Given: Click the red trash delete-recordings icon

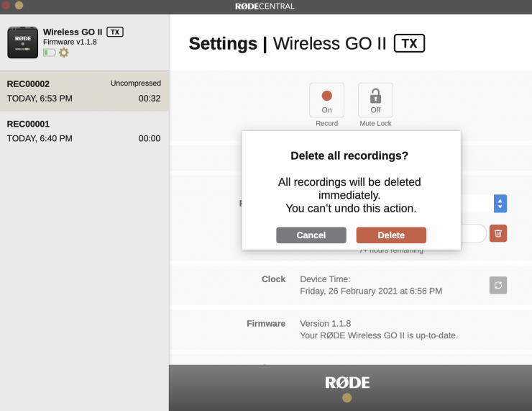Looking at the screenshot, I should tap(498, 233).
